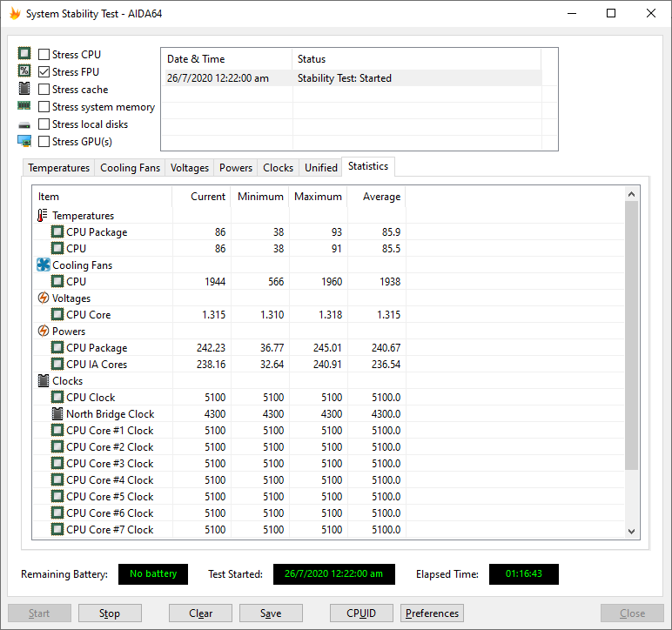
Task: Click the Clear button
Action: coord(200,613)
